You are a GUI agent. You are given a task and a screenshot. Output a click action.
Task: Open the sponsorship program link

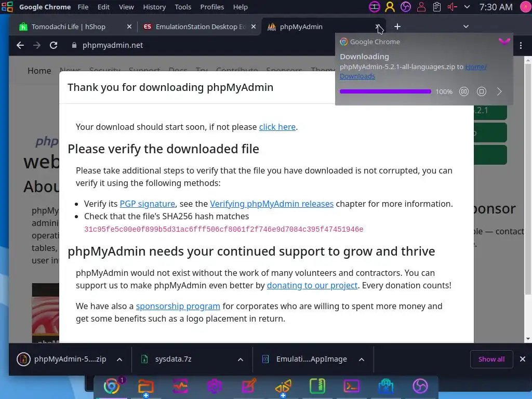[178, 306]
